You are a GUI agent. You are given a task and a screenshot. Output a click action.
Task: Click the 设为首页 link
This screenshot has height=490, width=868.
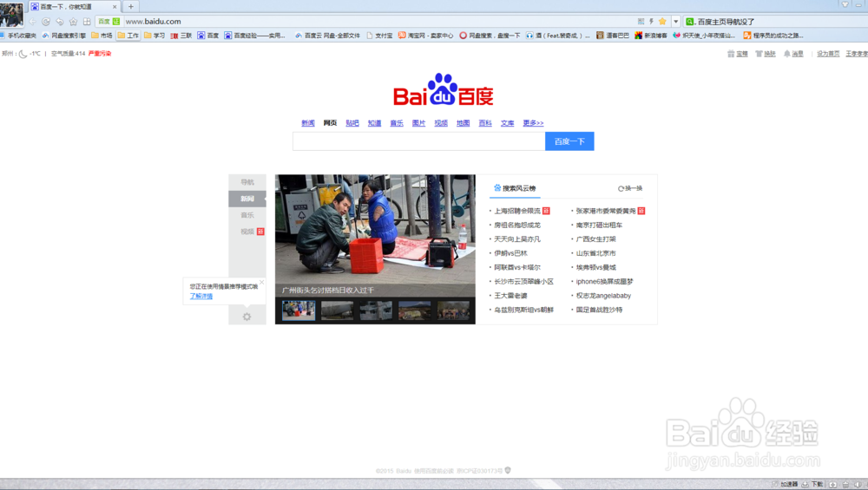(828, 54)
